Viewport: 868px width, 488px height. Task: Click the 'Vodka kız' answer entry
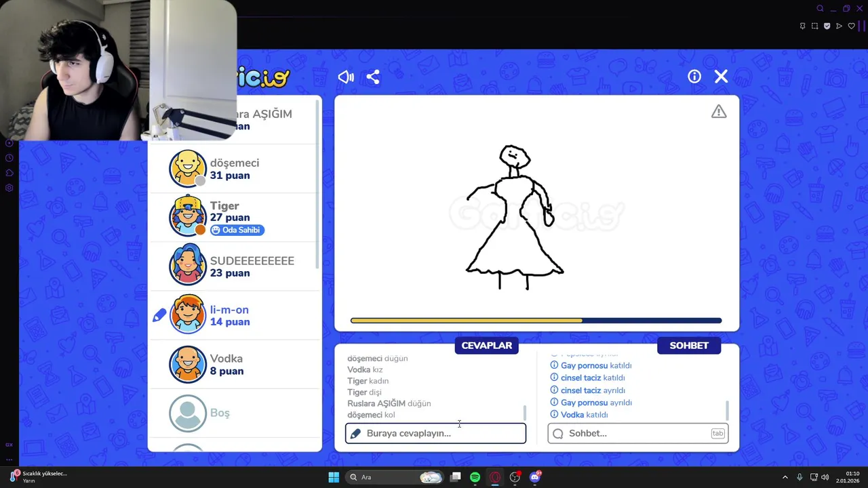tap(365, 369)
